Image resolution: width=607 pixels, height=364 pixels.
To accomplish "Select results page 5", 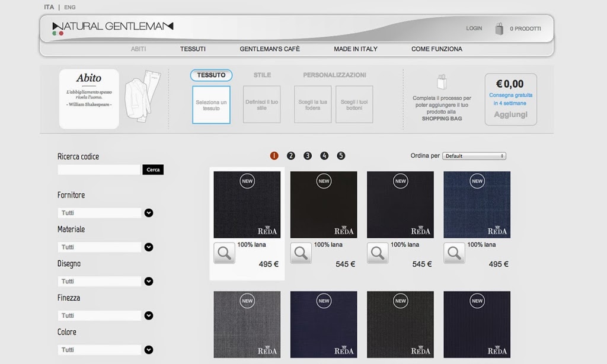I will tap(341, 156).
